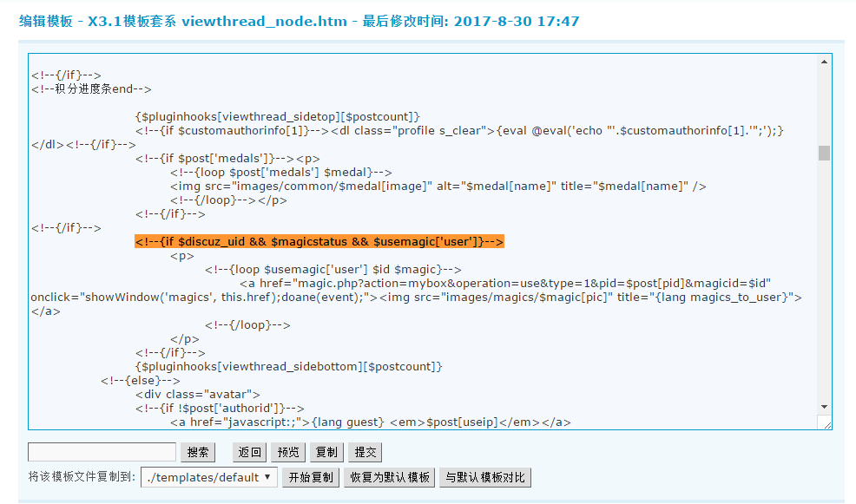Click the <!--{else}--> line
This screenshot has width=856, height=504.
[141, 380]
